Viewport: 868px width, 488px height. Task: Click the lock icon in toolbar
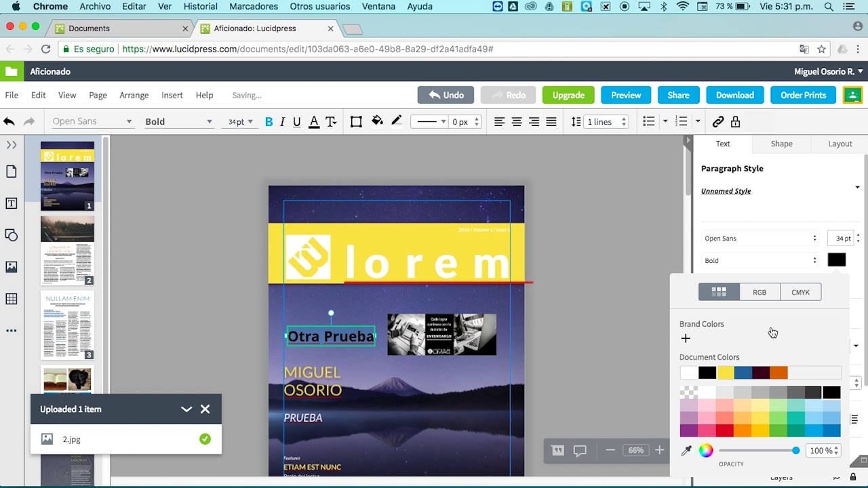735,122
